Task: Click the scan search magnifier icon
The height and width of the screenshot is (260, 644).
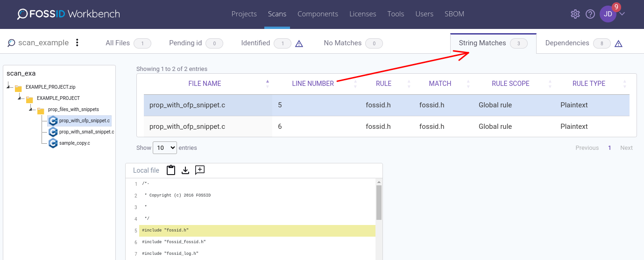Action: (11, 43)
